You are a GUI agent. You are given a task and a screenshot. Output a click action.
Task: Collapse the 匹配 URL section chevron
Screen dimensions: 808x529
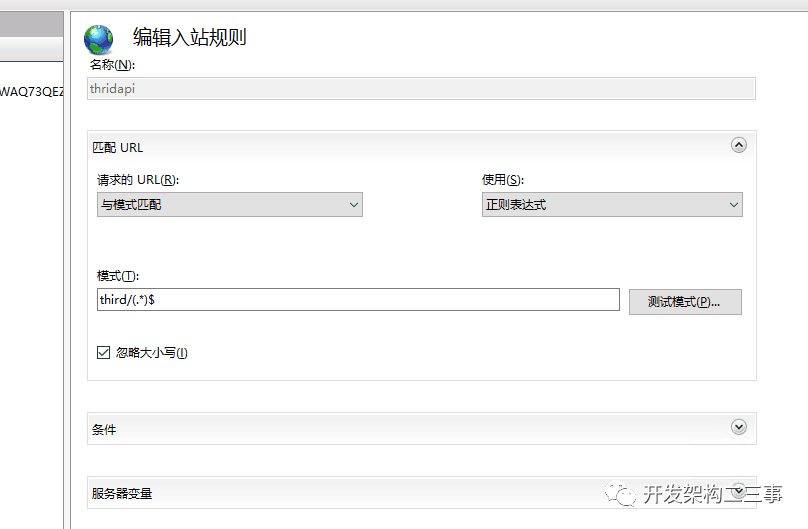pos(738,145)
